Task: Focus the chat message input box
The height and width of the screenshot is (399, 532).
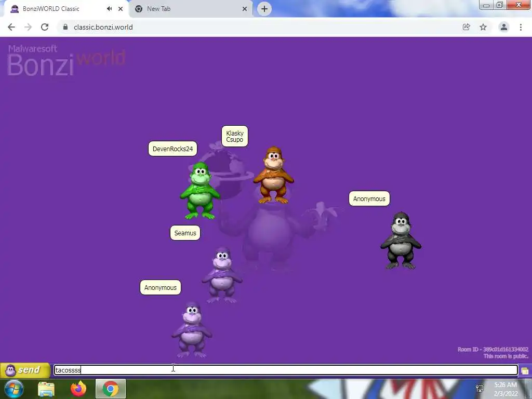Action: click(286, 370)
